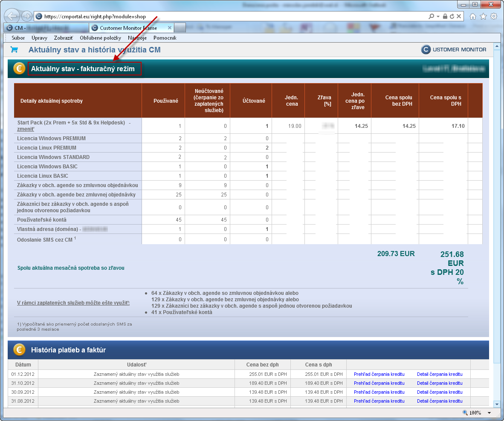The height and width of the screenshot is (421, 504).
Task: Click the security lock icon
Action: (x=445, y=16)
